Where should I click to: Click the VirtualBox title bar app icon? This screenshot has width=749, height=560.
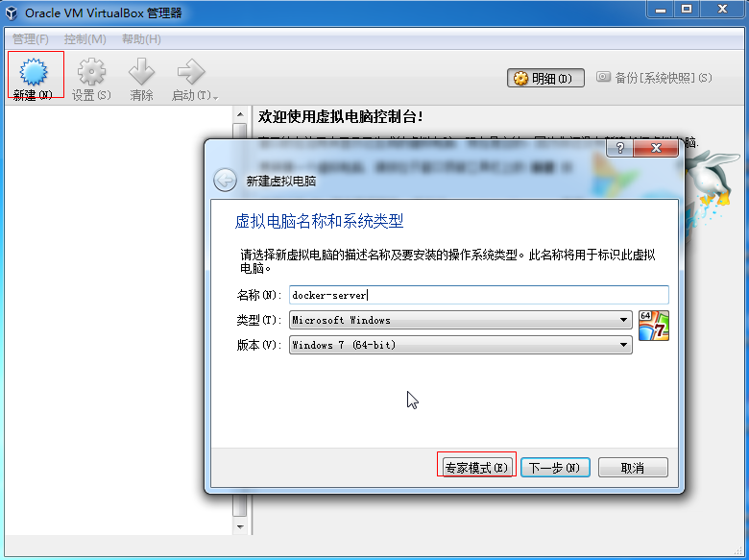tap(12, 12)
